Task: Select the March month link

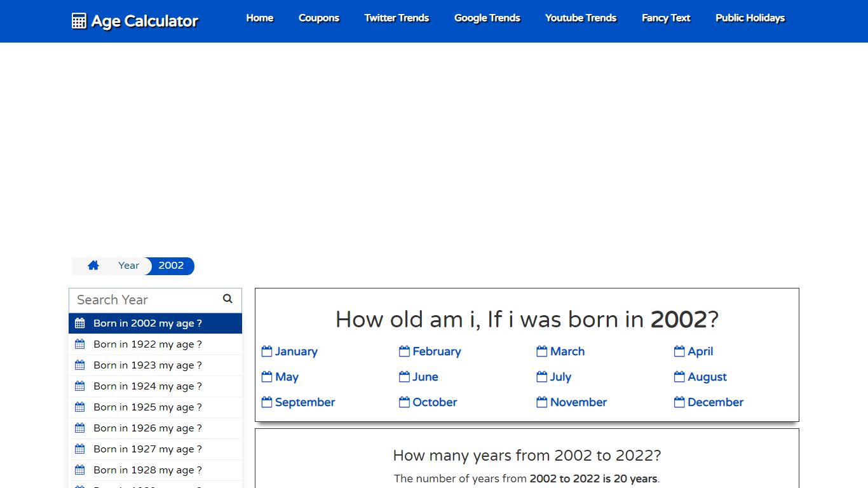Action: pos(567,351)
